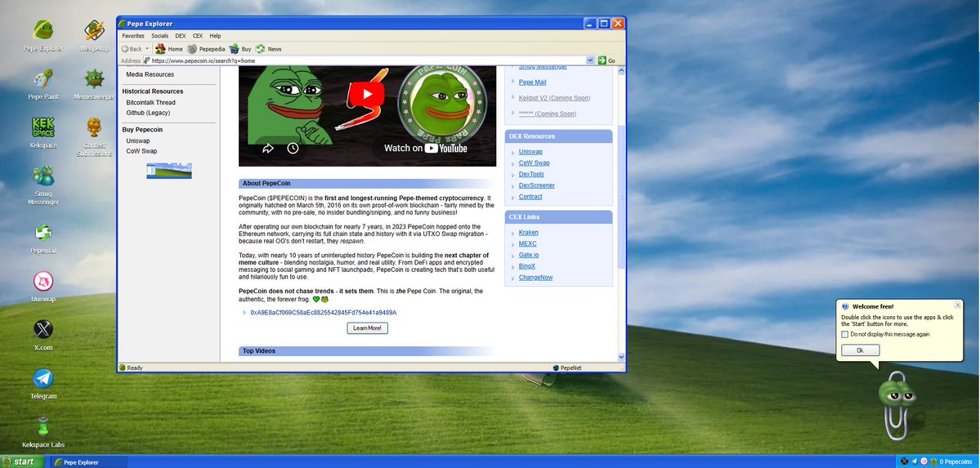980x468 pixels.
Task: Check 'Do not display this message again'
Action: 845,334
